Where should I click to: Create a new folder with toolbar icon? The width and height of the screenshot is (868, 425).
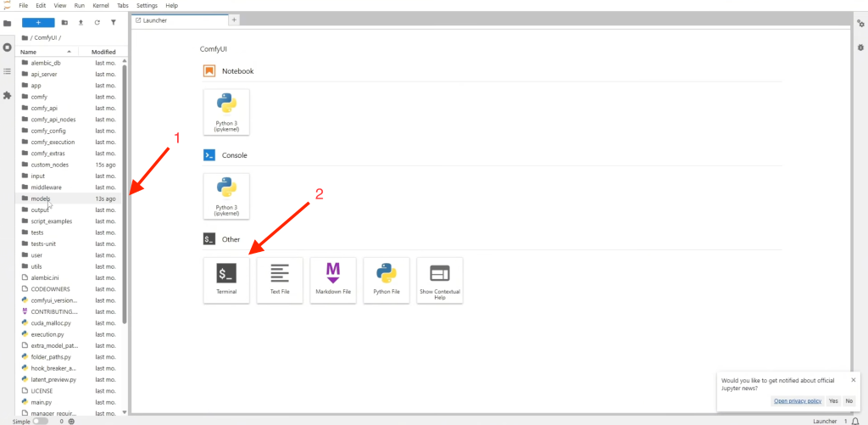coord(64,23)
